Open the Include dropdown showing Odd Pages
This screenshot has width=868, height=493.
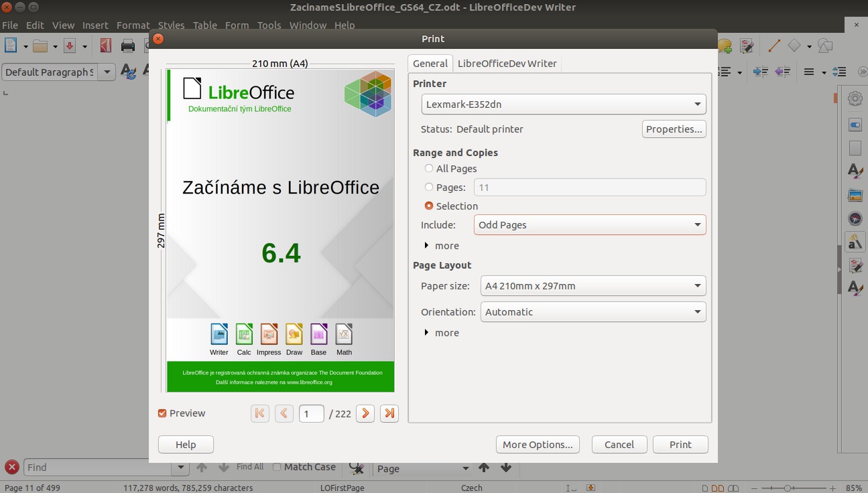[x=590, y=224]
